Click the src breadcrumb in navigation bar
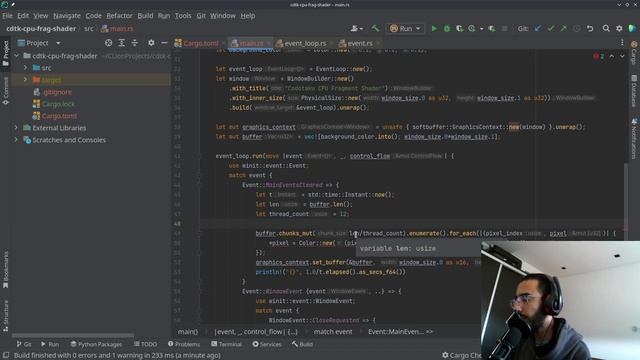 coord(89,29)
